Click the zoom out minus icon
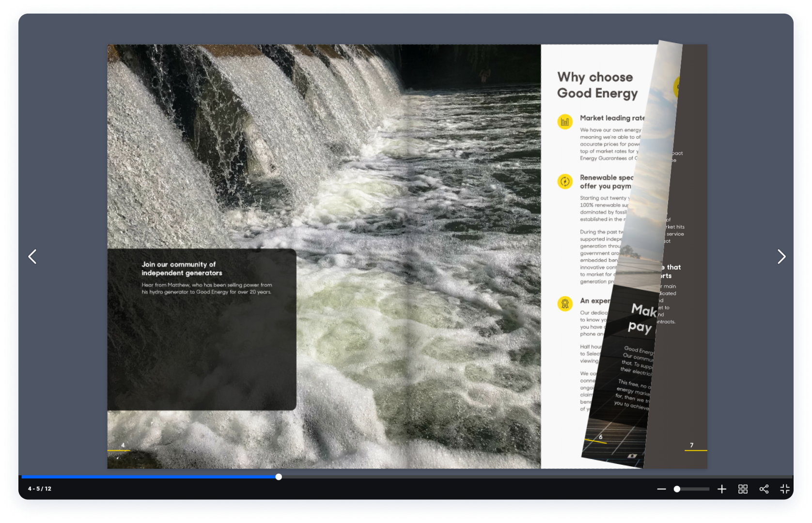 pyautogui.click(x=661, y=489)
